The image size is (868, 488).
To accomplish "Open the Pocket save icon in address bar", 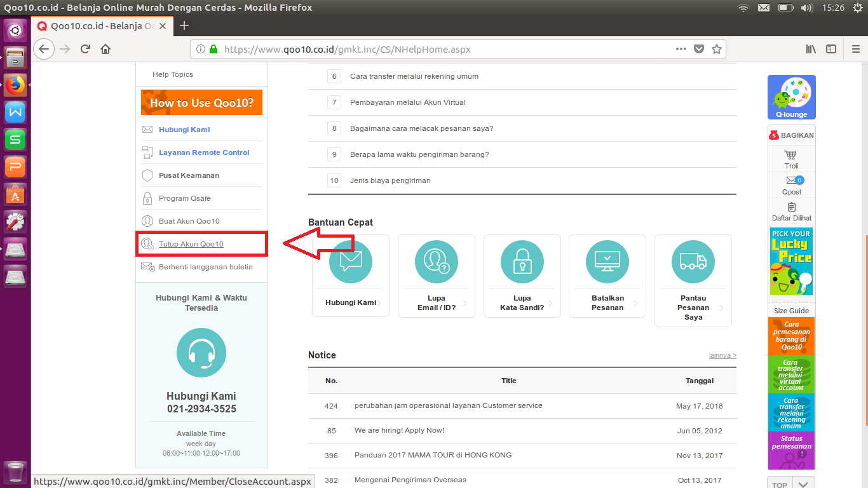I will pyautogui.click(x=699, y=49).
